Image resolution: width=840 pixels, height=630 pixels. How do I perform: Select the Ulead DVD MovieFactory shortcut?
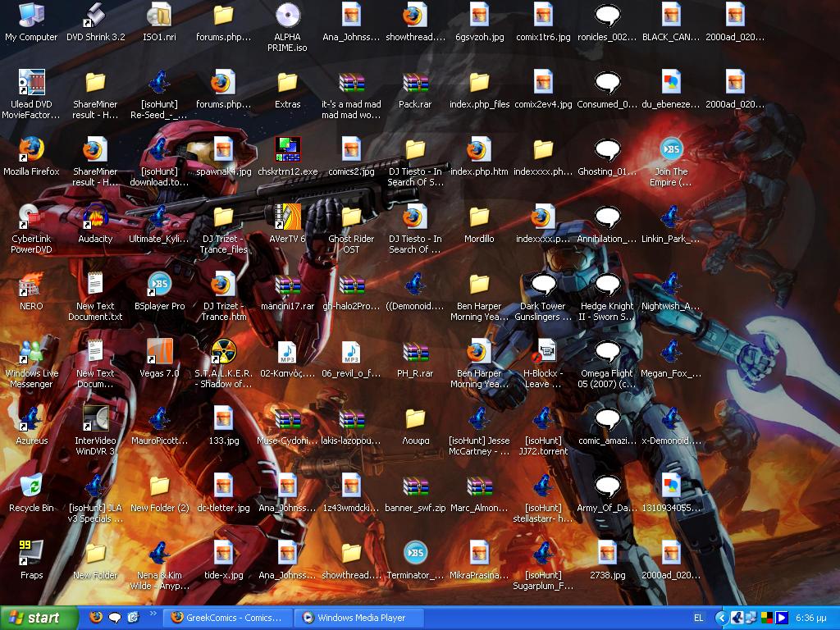click(31, 95)
